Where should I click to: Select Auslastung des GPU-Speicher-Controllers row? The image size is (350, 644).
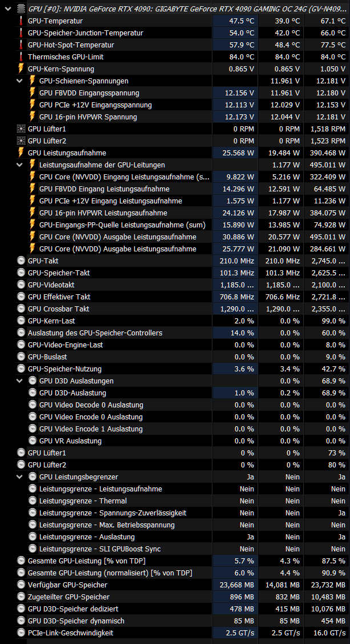coord(95,333)
